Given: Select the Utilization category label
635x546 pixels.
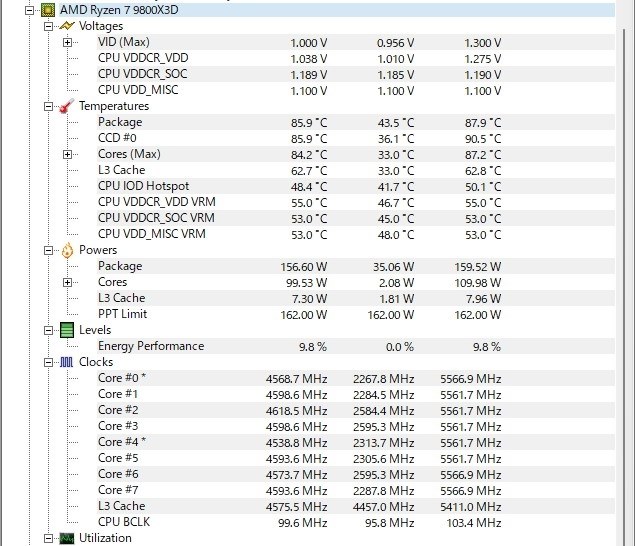Looking at the screenshot, I should tap(105, 538).
